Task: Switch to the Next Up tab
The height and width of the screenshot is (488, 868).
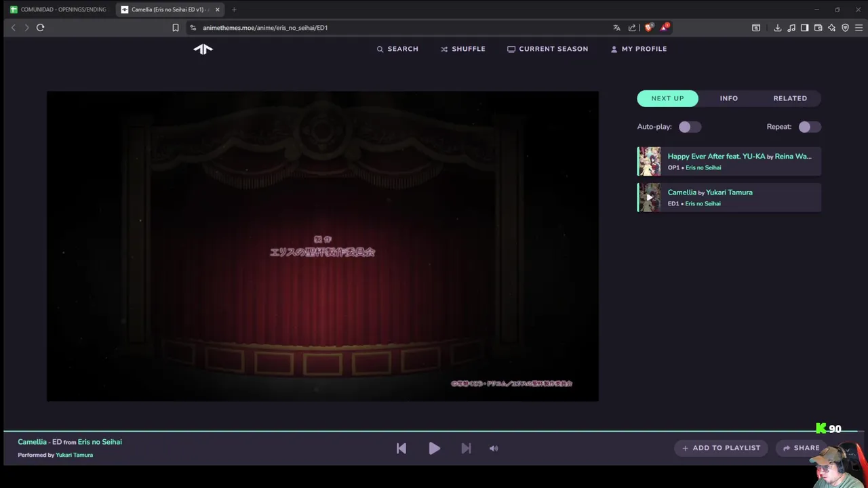Action: tap(667, 98)
